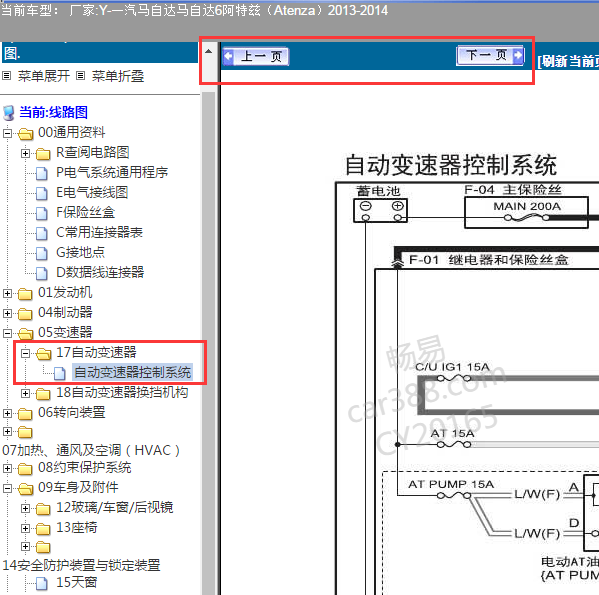Click 菜单折叠 to collapse all menus

pyautogui.click(x=118, y=76)
